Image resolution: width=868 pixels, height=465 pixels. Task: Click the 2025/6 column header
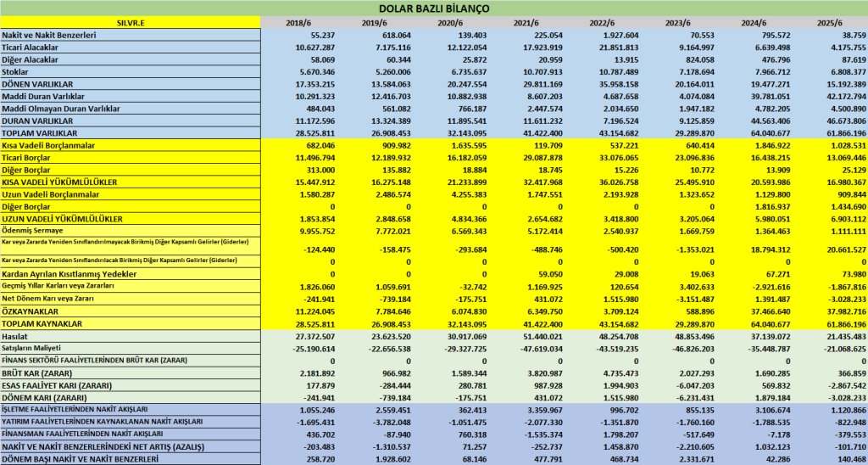pyautogui.click(x=829, y=23)
